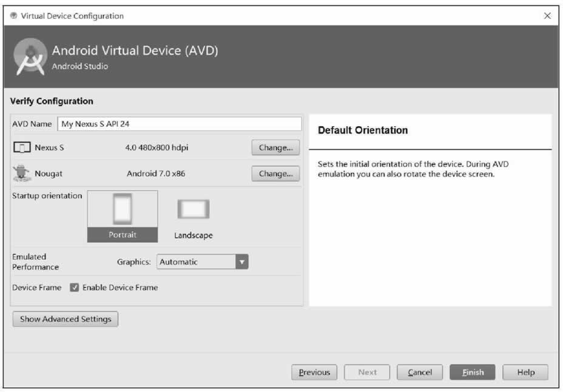
Task: Click the AVD Name text field
Action: pyautogui.click(x=180, y=124)
